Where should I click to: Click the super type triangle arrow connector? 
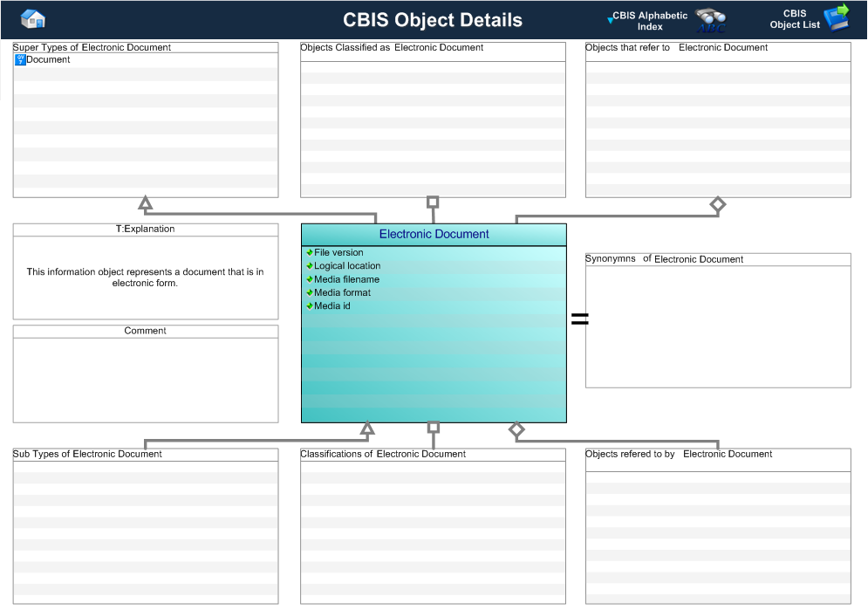[146, 203]
